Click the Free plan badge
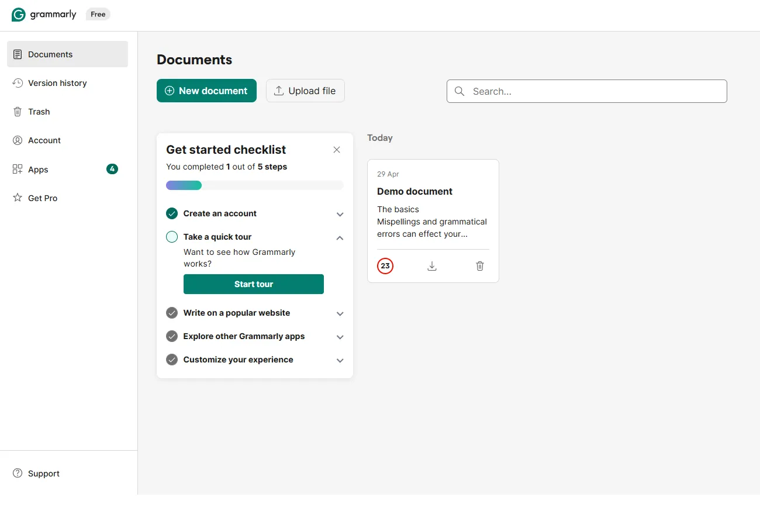Viewport: 760px width, 532px height. [98, 14]
